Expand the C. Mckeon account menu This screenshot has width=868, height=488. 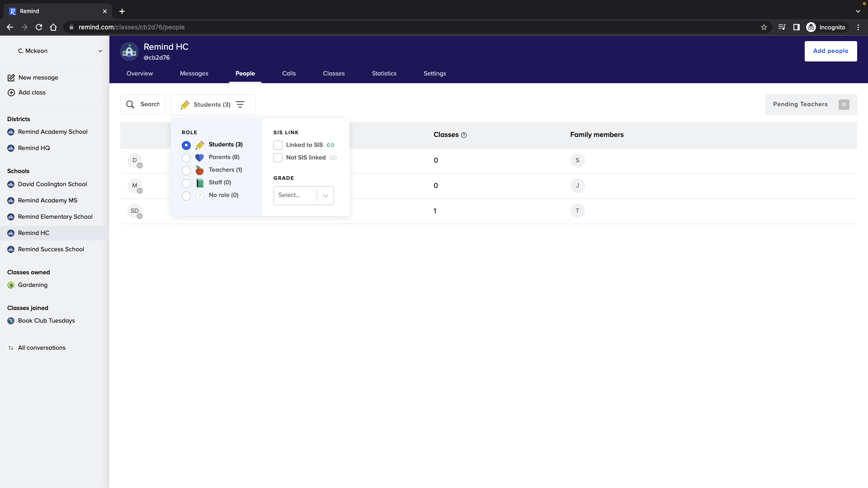click(100, 51)
